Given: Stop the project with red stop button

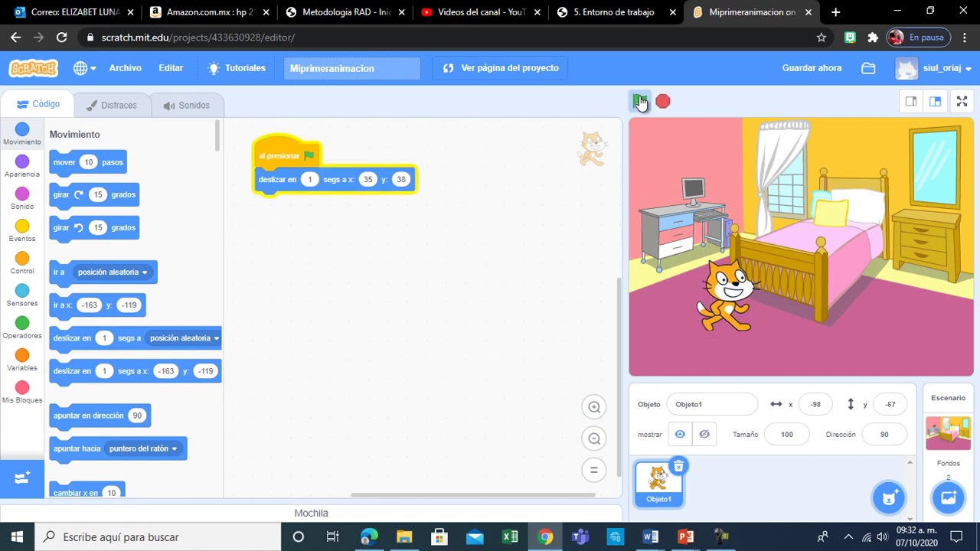Looking at the screenshot, I should pyautogui.click(x=663, y=101).
